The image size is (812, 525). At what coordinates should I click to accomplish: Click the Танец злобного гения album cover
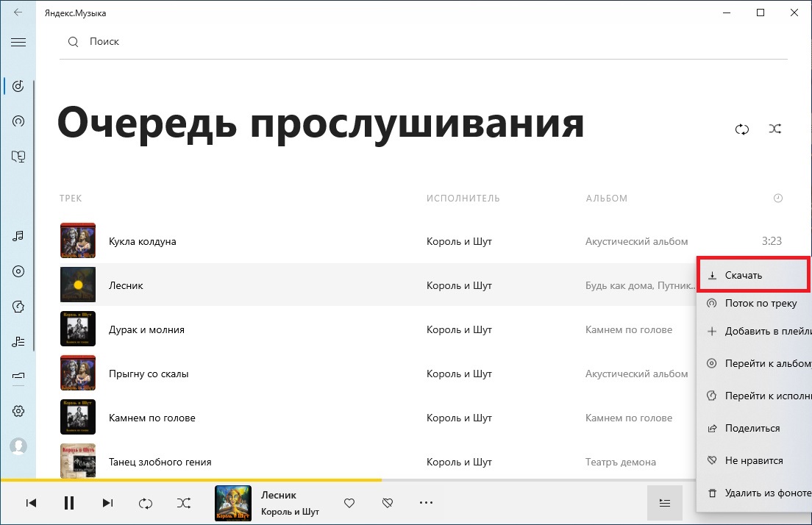(x=78, y=461)
